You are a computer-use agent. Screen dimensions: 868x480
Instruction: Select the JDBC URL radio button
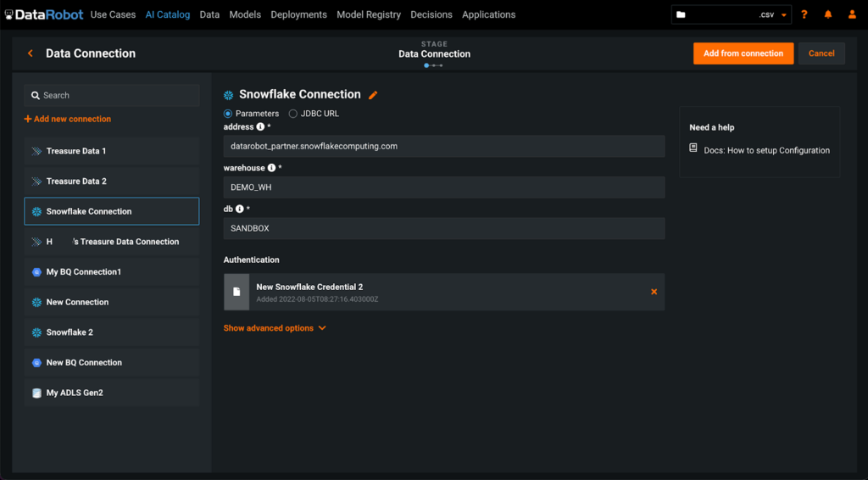pyautogui.click(x=293, y=114)
